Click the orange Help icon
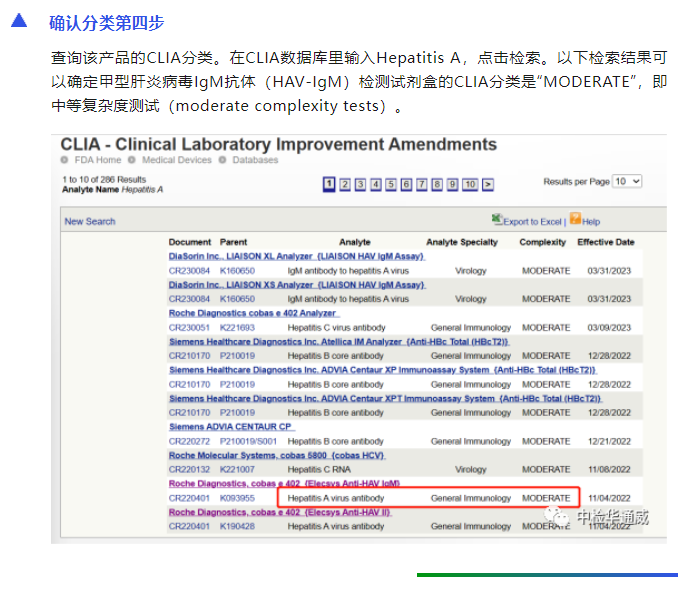 point(575,220)
